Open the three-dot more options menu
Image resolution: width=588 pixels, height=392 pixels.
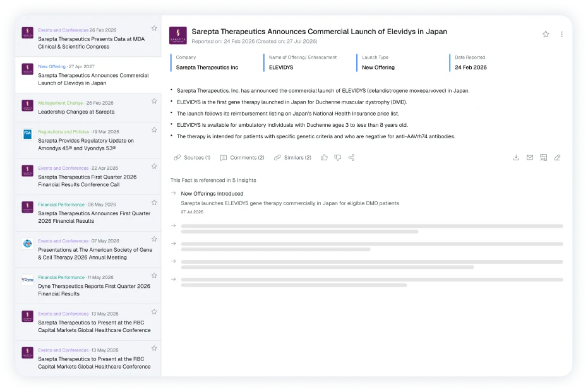point(561,34)
